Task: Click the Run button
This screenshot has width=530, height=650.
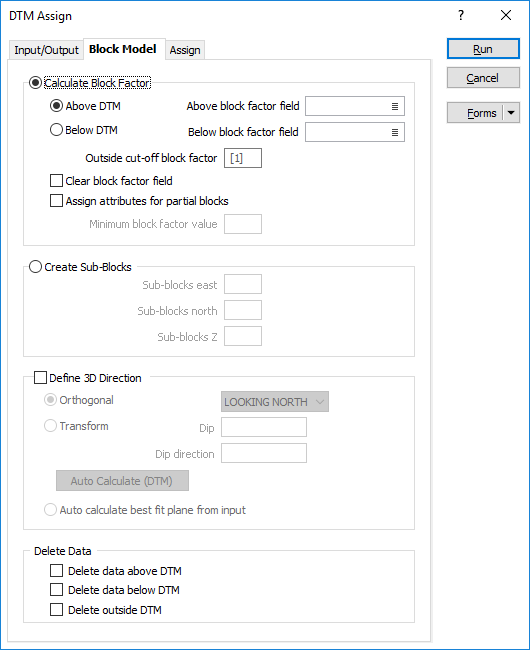Action: coord(483,49)
